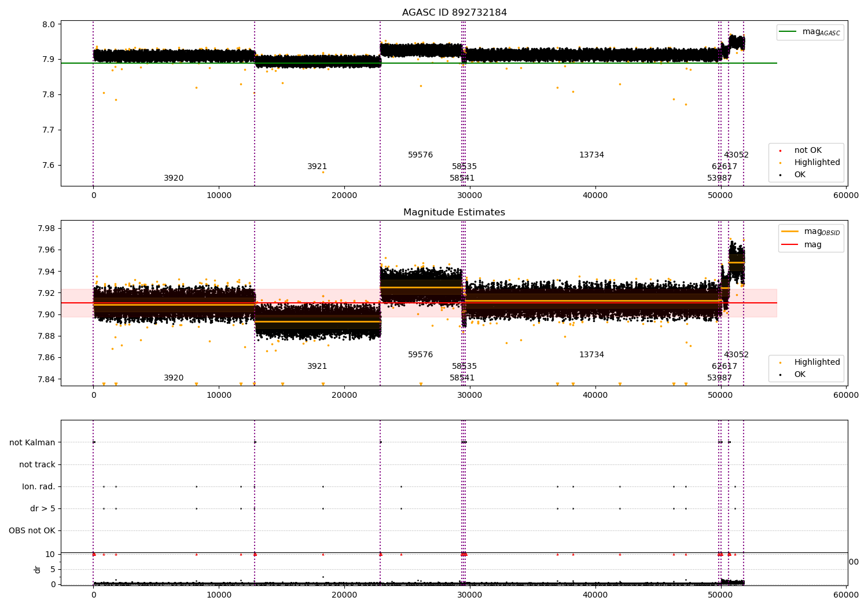Click the 'Ion. rad.' axis label

click(x=39, y=486)
